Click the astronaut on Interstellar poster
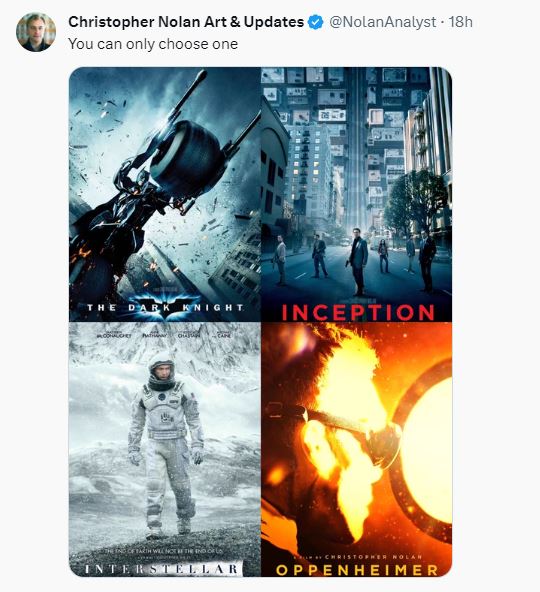The height and width of the screenshot is (592, 540). coord(165,445)
